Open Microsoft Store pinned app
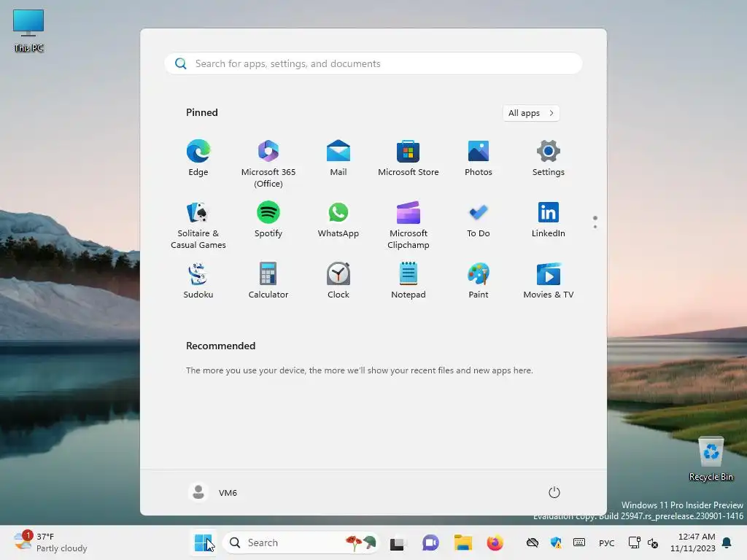The height and width of the screenshot is (560, 747). click(x=409, y=158)
